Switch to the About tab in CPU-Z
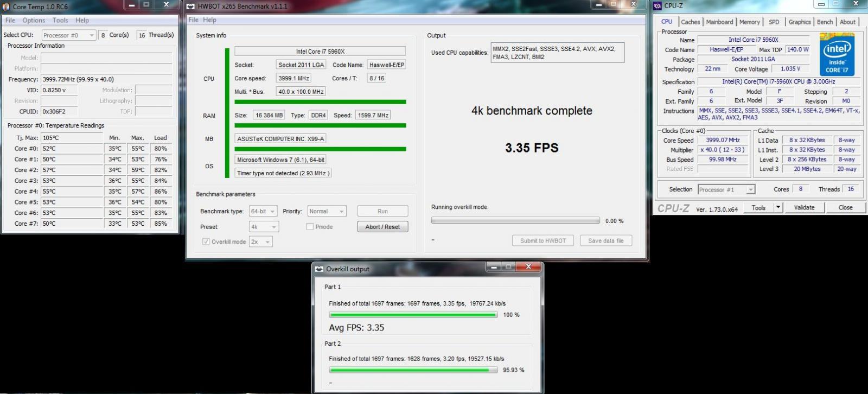The image size is (868, 394). [847, 22]
